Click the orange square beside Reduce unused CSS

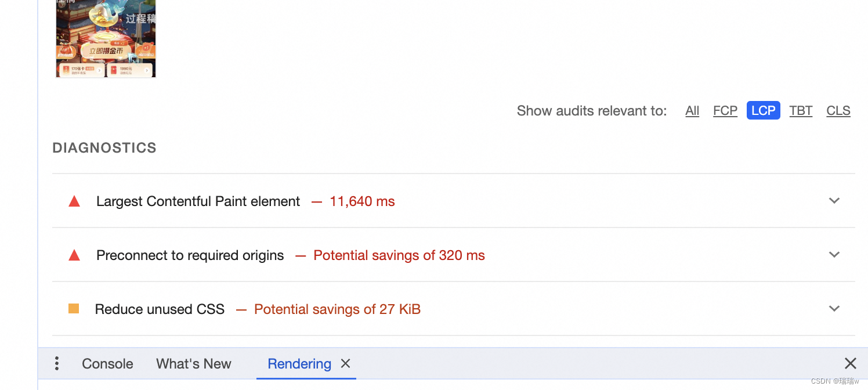point(74,309)
